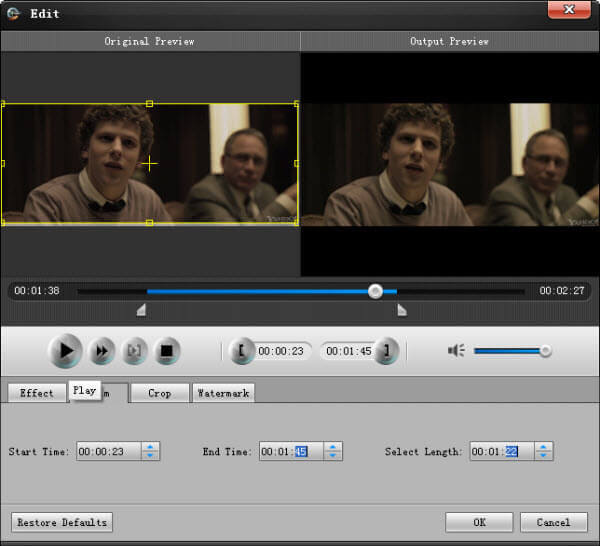Image resolution: width=600 pixels, height=546 pixels.
Task: Increase Start Time with up arrow
Action: (x=150, y=447)
